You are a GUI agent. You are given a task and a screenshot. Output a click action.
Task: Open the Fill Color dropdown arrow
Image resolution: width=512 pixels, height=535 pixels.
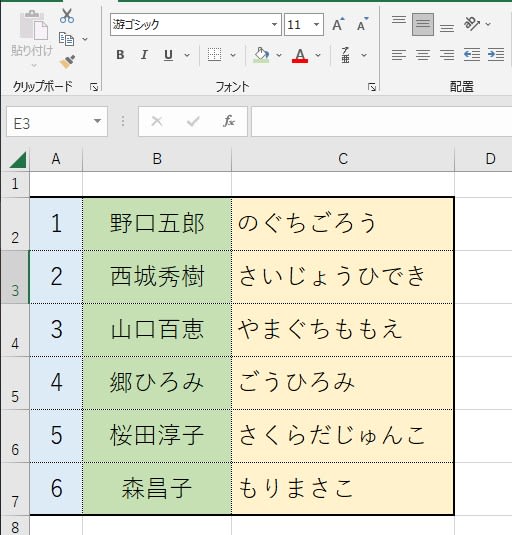pyautogui.click(x=279, y=55)
